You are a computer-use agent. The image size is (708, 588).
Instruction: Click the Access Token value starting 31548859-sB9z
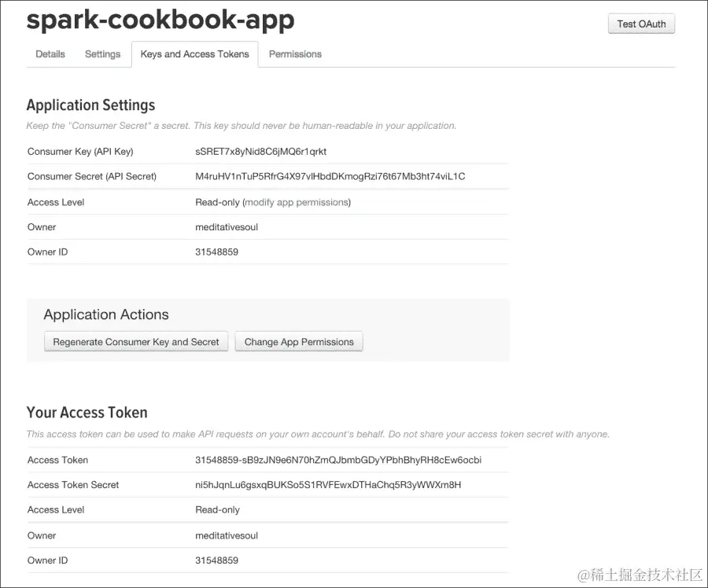click(x=338, y=460)
